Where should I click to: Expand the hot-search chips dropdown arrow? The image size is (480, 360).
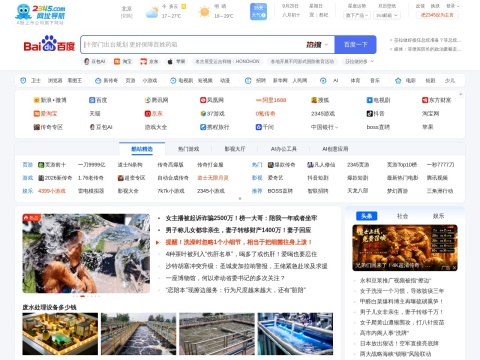click(x=372, y=61)
